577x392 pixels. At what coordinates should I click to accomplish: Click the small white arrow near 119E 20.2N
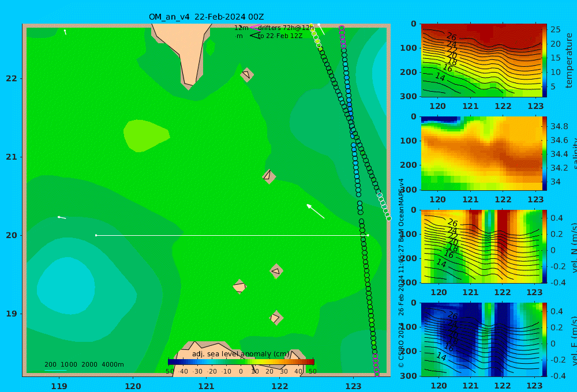click(x=62, y=217)
